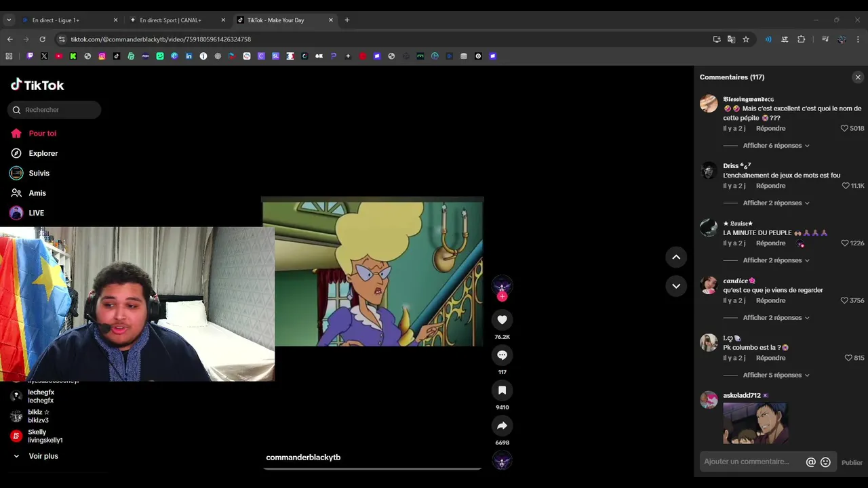Open media controls icon in toolbar

[x=825, y=39]
